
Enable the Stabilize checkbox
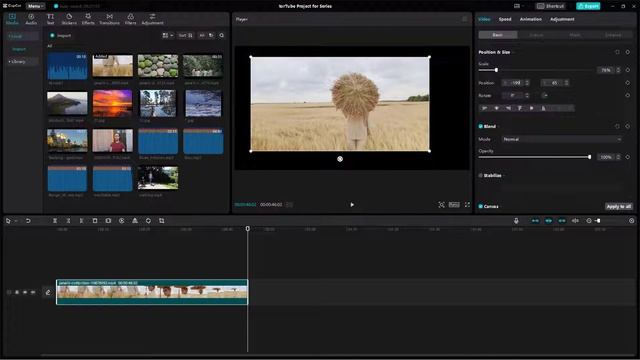click(481, 176)
